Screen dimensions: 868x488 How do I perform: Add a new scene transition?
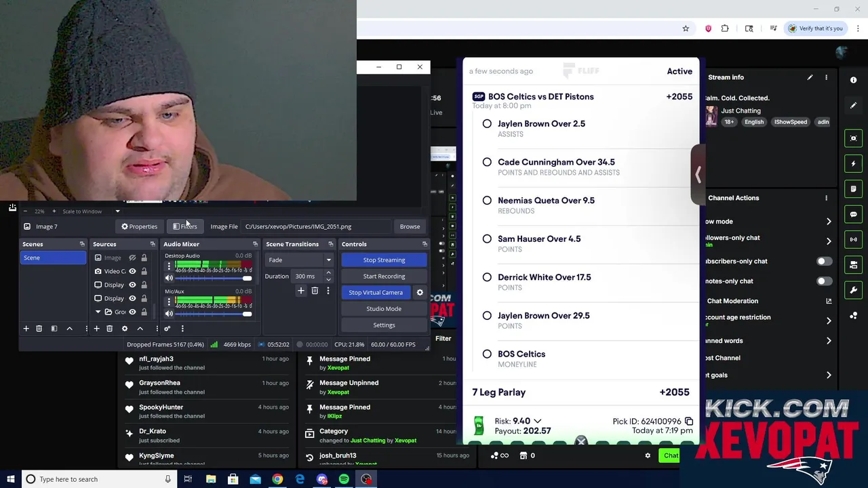click(301, 291)
